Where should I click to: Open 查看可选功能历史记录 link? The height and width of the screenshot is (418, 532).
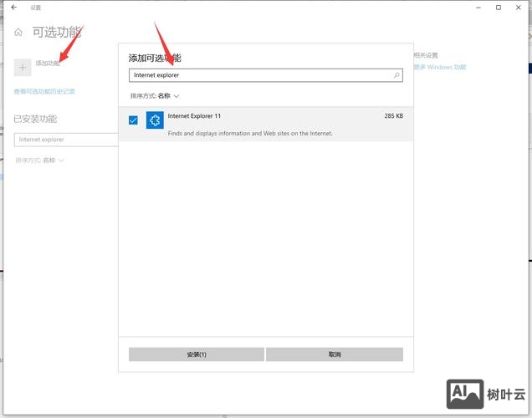(44, 91)
